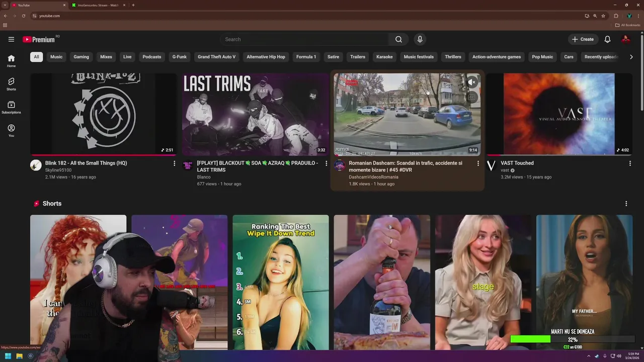The height and width of the screenshot is (362, 644).
Task: Go to Home in the sidebar
Action: click(11, 61)
